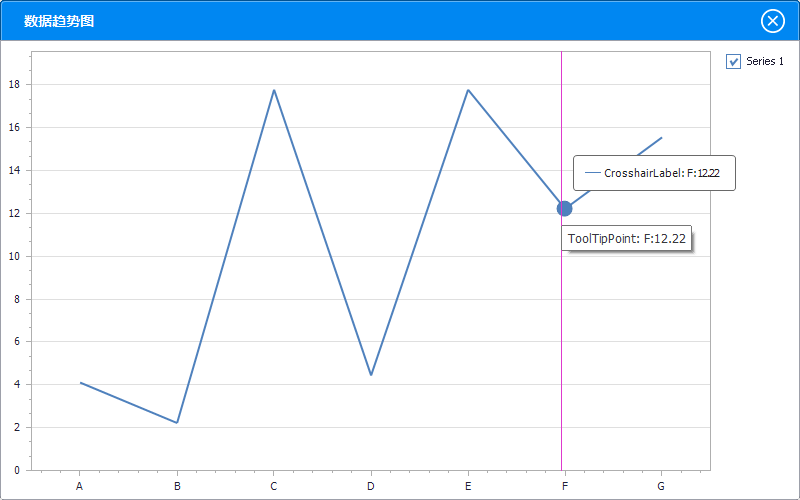The height and width of the screenshot is (500, 800).
Task: Click y-axis value 0
Action: tap(17, 470)
